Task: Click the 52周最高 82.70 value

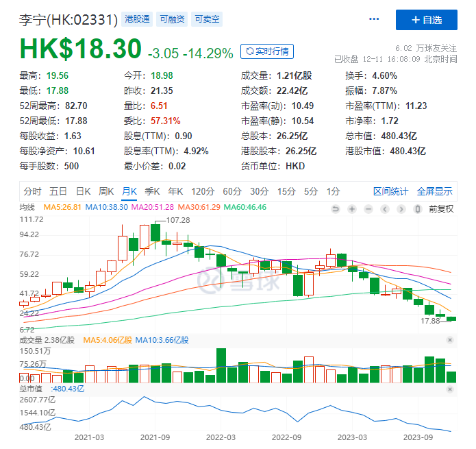Action: point(76,106)
